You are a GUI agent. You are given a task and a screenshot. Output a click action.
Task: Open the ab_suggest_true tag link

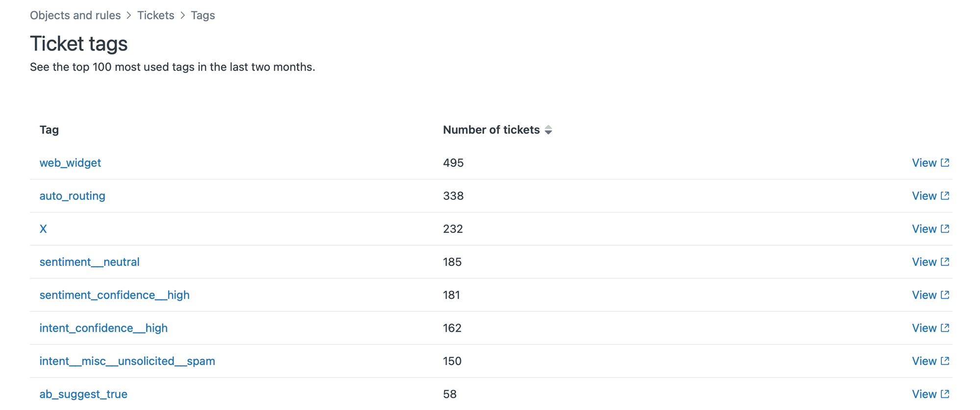pos(83,394)
